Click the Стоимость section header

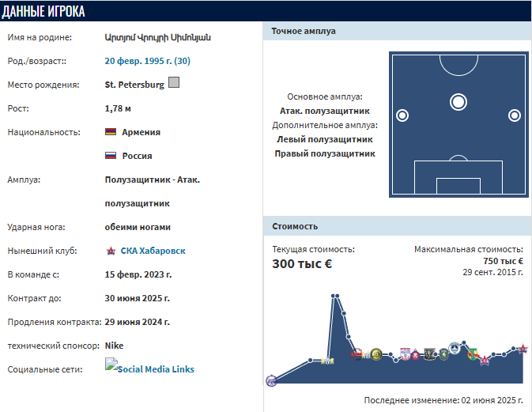(397, 226)
